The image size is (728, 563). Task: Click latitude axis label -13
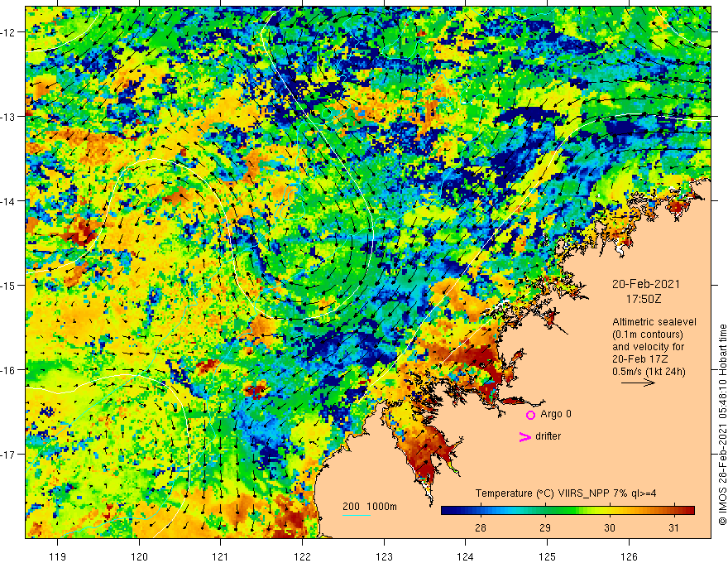click(x=8, y=117)
